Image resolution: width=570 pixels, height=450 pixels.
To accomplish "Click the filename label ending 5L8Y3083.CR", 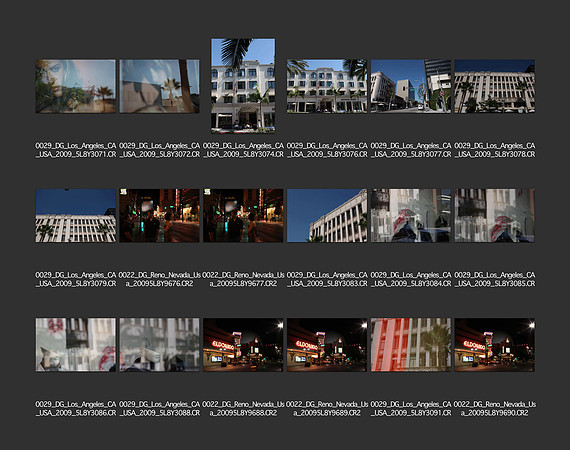I will [x=327, y=279].
